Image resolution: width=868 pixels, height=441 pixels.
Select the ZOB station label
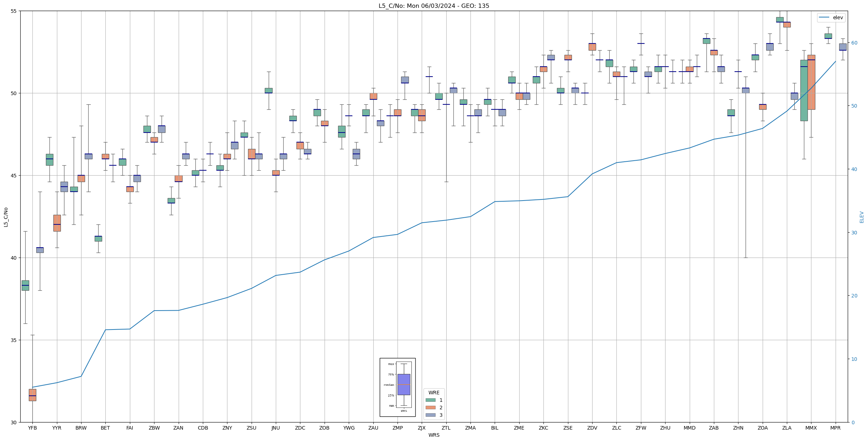[x=325, y=428]
